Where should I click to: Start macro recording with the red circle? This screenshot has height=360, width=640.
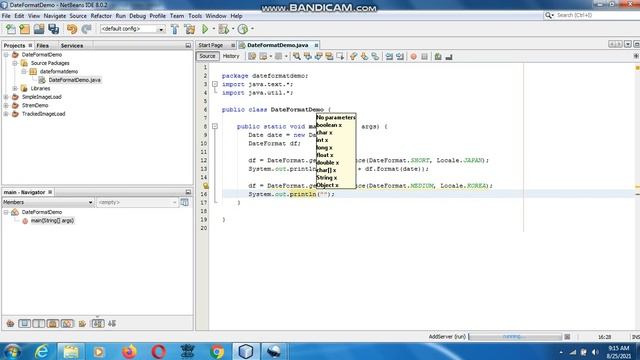click(413, 57)
